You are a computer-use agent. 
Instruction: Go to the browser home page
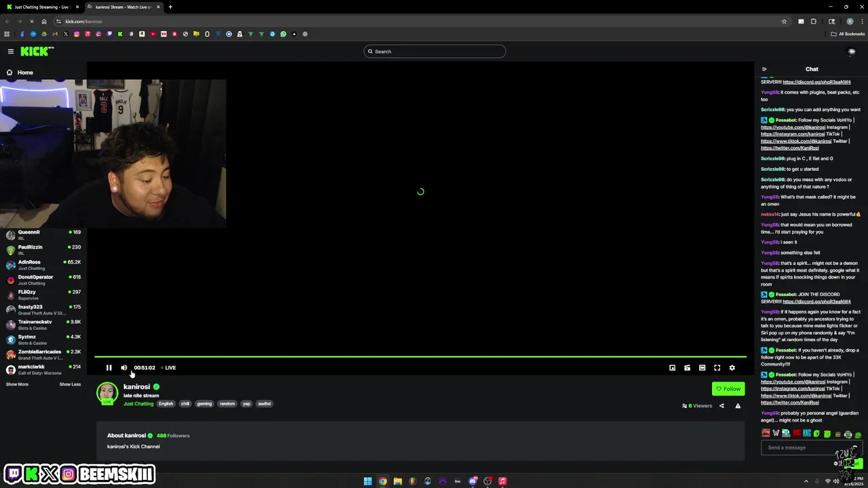point(44,22)
